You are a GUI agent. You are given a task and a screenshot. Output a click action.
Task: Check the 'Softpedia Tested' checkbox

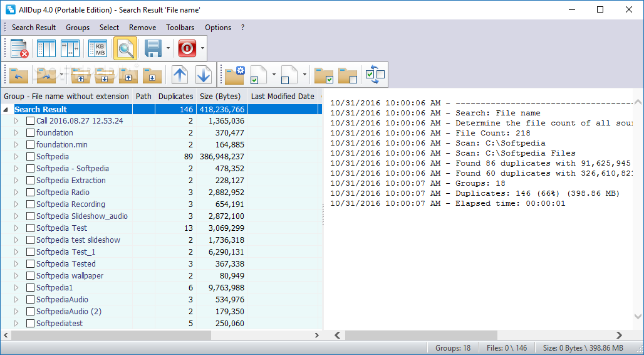pos(30,264)
